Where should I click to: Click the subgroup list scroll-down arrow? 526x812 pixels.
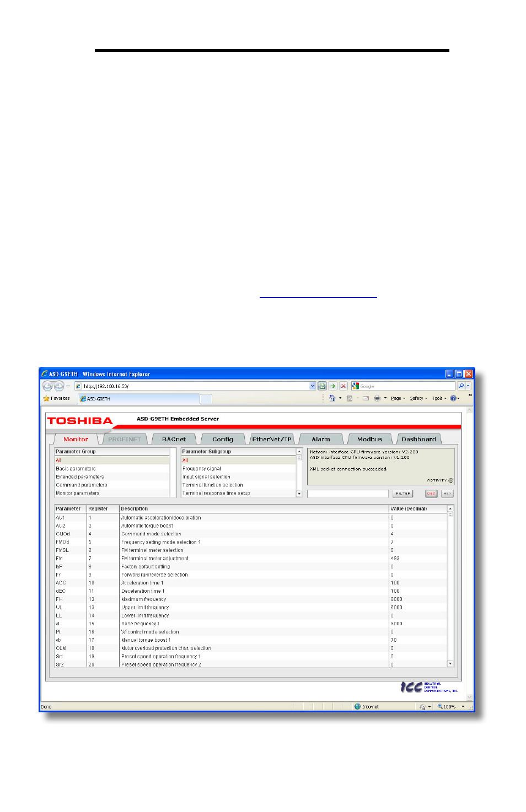(299, 494)
